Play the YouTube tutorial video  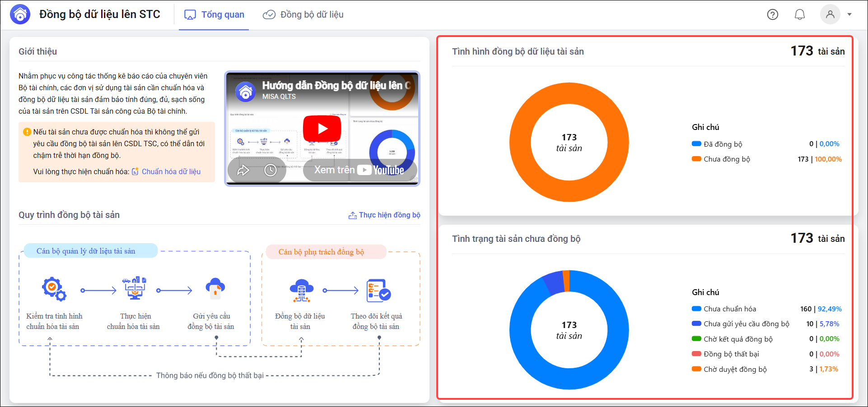click(322, 129)
